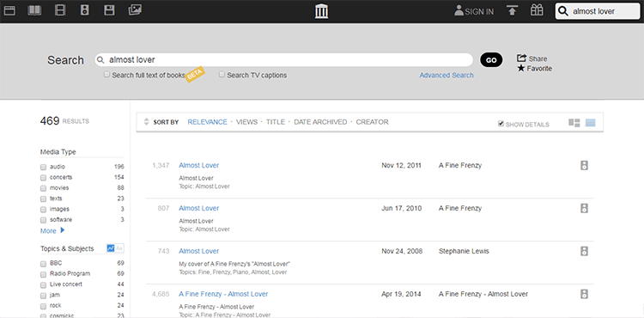Click audio icon for Apr 19, 2014 result
Image resolution: width=644 pixels, height=318 pixels.
tap(584, 294)
